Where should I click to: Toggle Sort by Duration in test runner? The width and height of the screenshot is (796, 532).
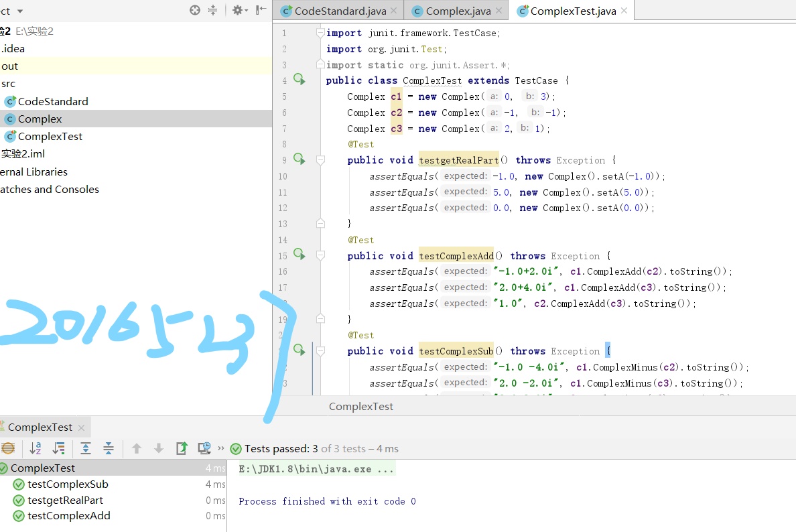(59, 448)
